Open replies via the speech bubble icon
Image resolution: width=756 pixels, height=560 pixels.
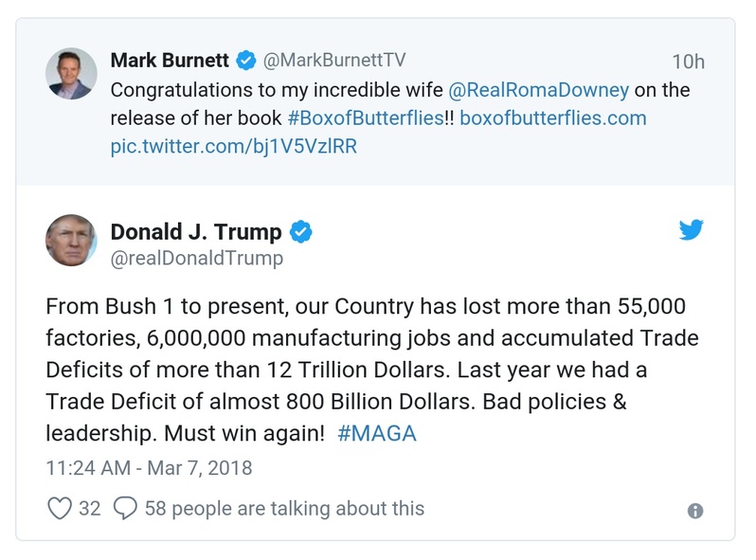(x=124, y=509)
